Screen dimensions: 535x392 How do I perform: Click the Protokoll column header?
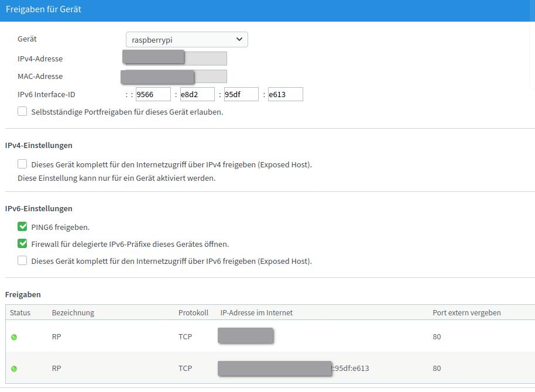193,312
